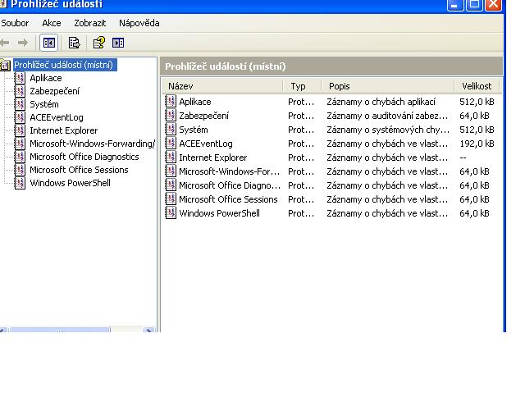Click description 'Záznamy o systémových chy...'
This screenshot has width=525, height=420.
tap(388, 130)
